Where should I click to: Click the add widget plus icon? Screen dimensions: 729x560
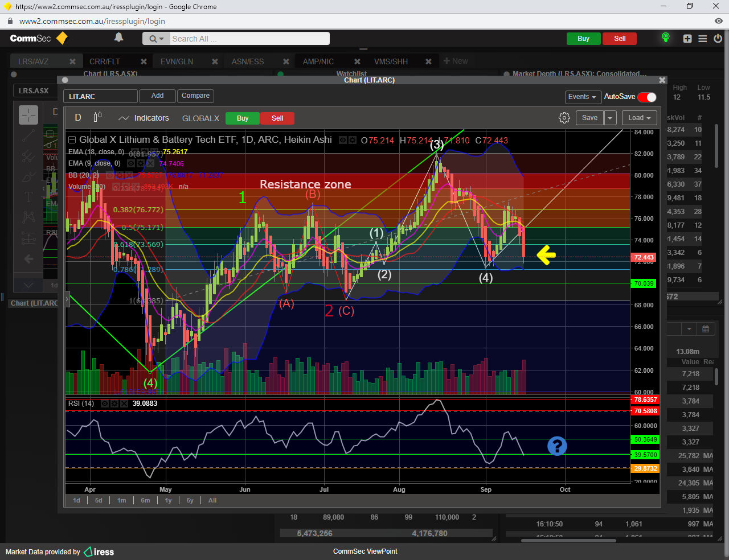coord(687,39)
